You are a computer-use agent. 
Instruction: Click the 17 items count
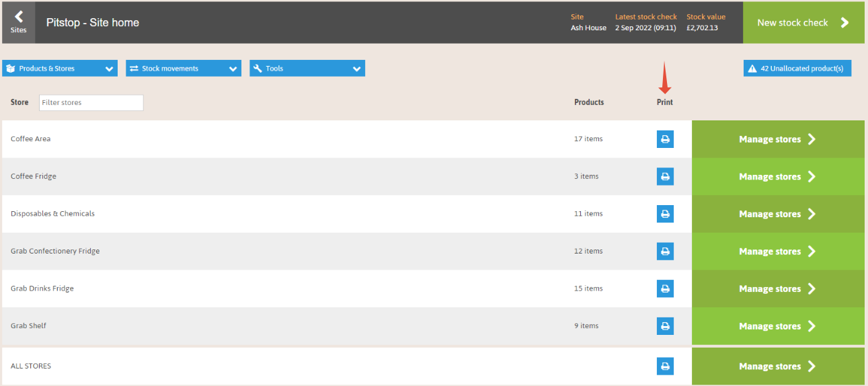click(x=588, y=139)
